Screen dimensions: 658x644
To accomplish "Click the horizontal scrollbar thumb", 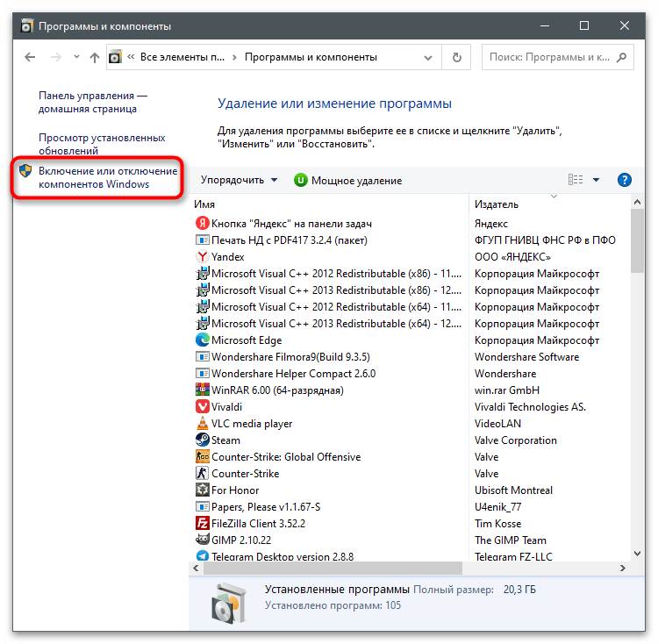I will coord(333,568).
